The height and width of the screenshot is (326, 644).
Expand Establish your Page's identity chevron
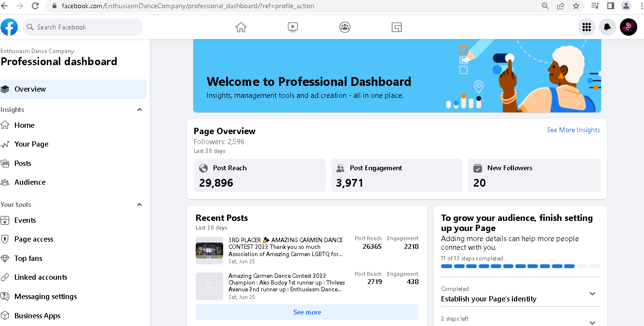point(592,294)
